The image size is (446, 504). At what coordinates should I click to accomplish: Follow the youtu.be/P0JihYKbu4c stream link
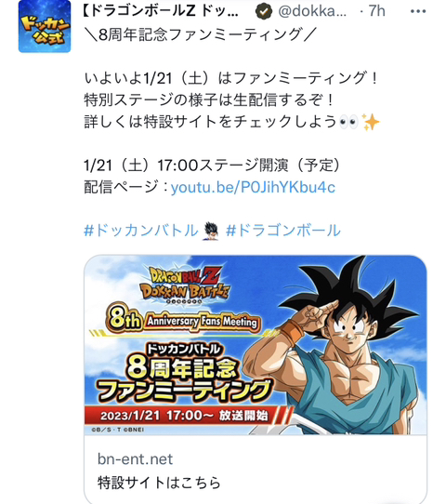point(253,187)
